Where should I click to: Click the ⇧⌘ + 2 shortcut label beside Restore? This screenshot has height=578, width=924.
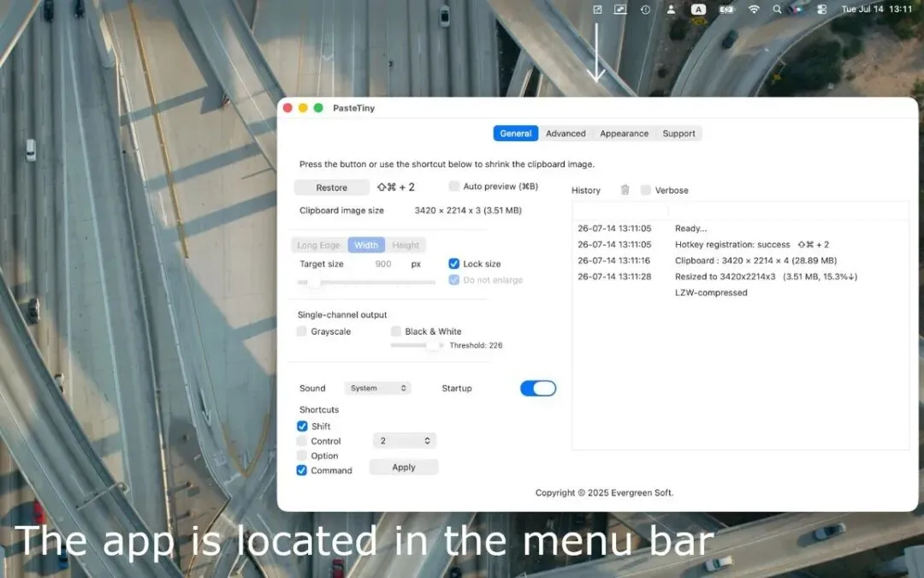point(396,187)
